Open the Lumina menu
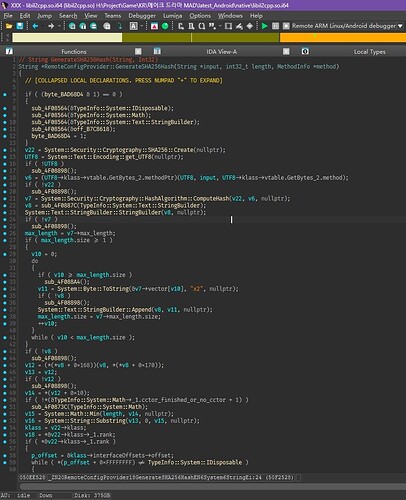Viewport: 406px width, 500px height. click(x=172, y=16)
